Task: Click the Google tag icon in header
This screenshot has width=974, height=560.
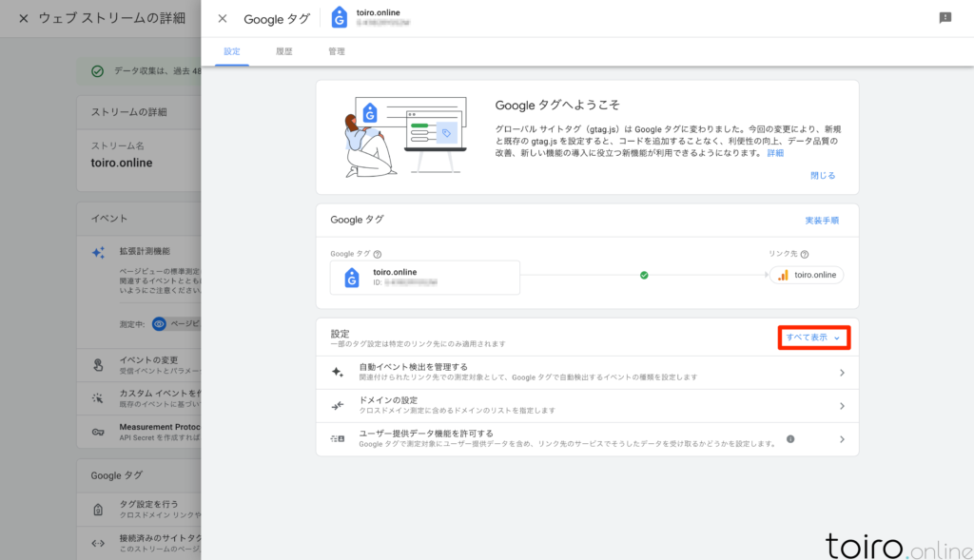Action: pyautogui.click(x=339, y=18)
